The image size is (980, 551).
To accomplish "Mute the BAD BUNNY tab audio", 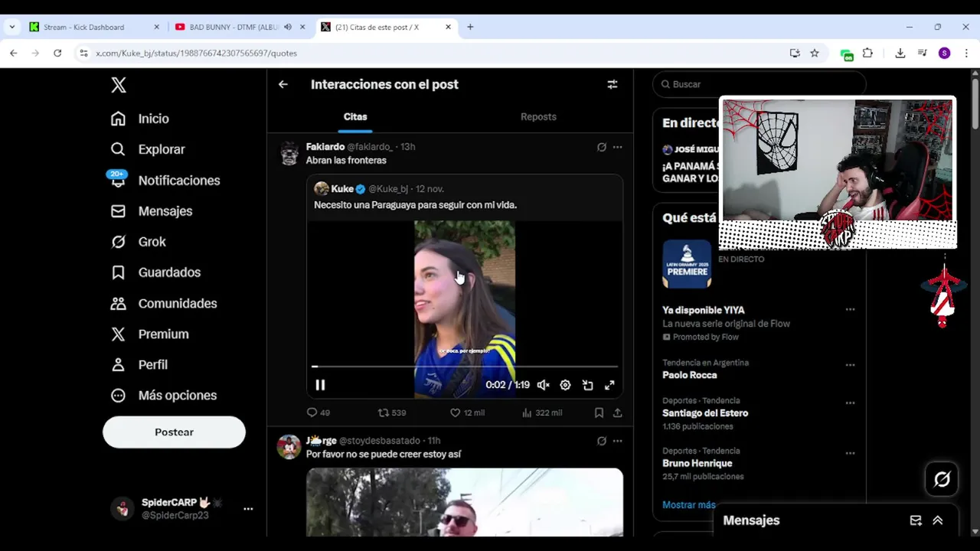I will [x=288, y=27].
